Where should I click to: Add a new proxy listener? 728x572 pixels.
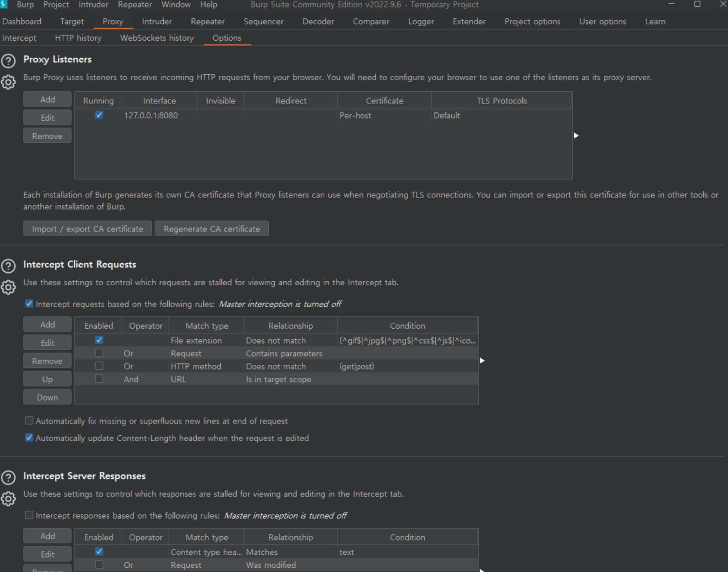click(x=47, y=99)
